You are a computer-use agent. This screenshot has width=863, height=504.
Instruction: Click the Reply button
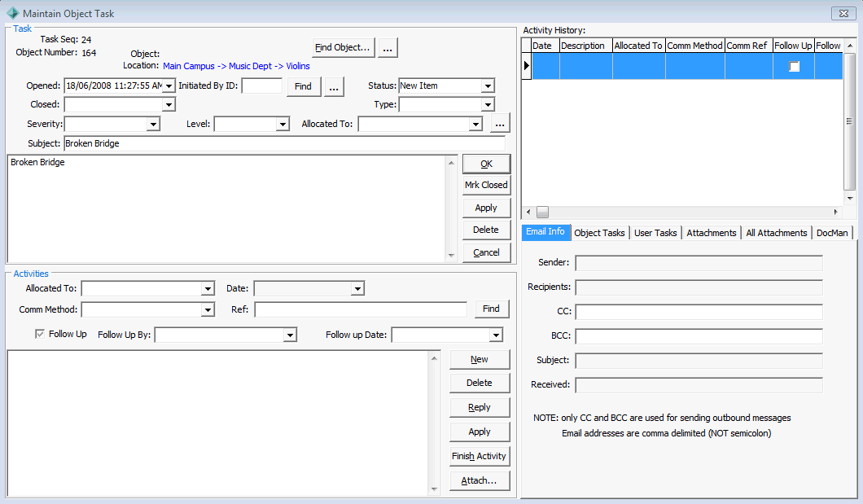(x=480, y=408)
